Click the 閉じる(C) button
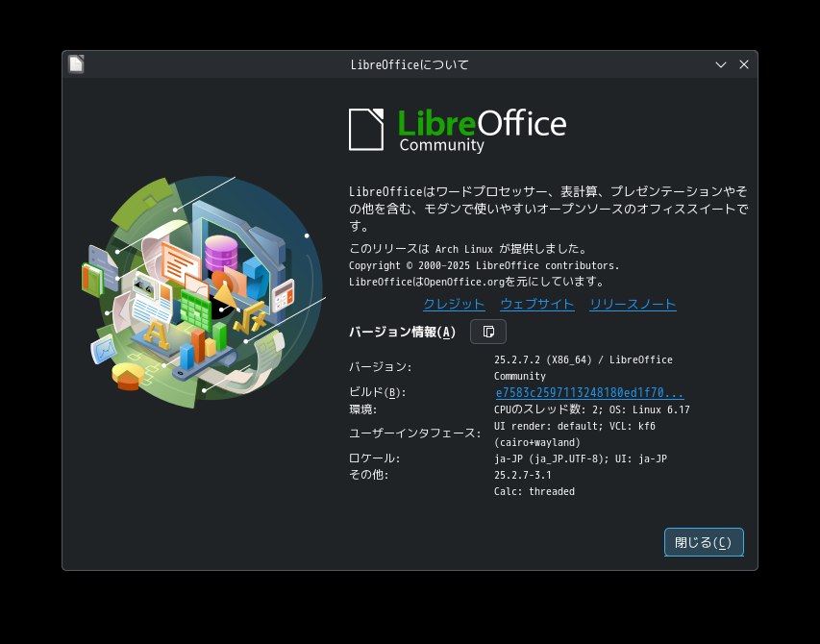Screen dimensions: 820x644 [x=704, y=542]
